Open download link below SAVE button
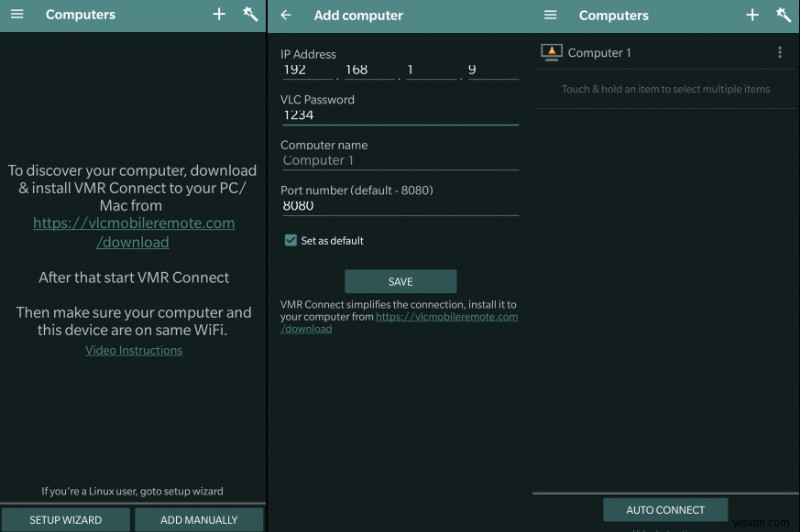This screenshot has height=532, width=800. point(399,323)
